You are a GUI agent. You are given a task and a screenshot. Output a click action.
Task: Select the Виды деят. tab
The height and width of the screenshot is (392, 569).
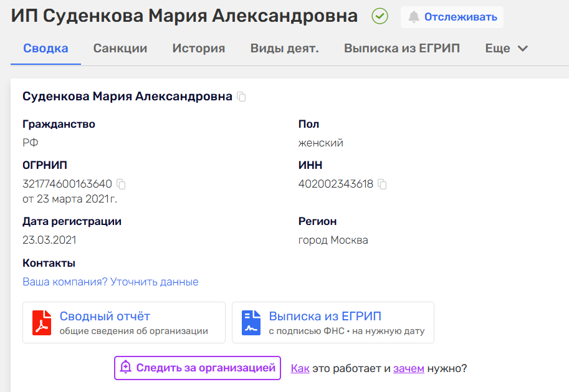[x=284, y=48]
